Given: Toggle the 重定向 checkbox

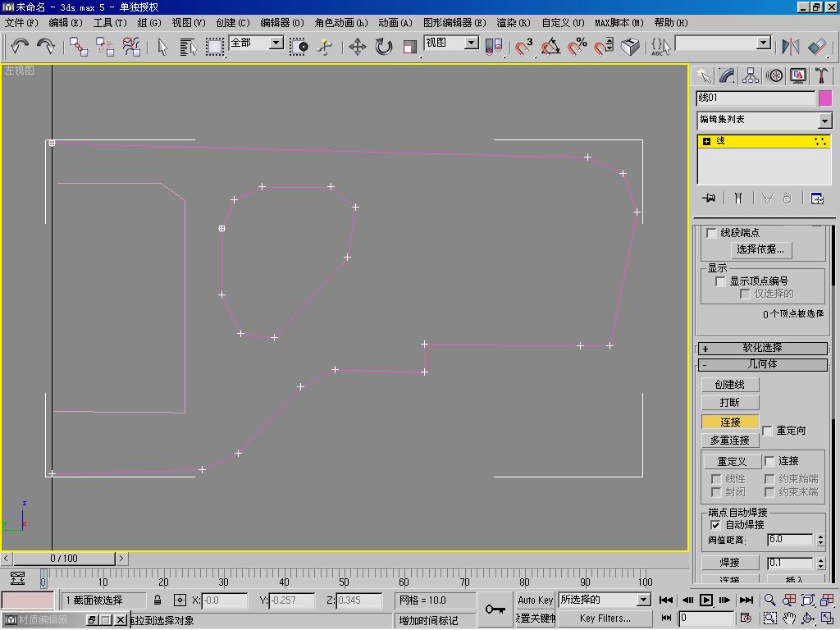Looking at the screenshot, I should pyautogui.click(x=768, y=431).
